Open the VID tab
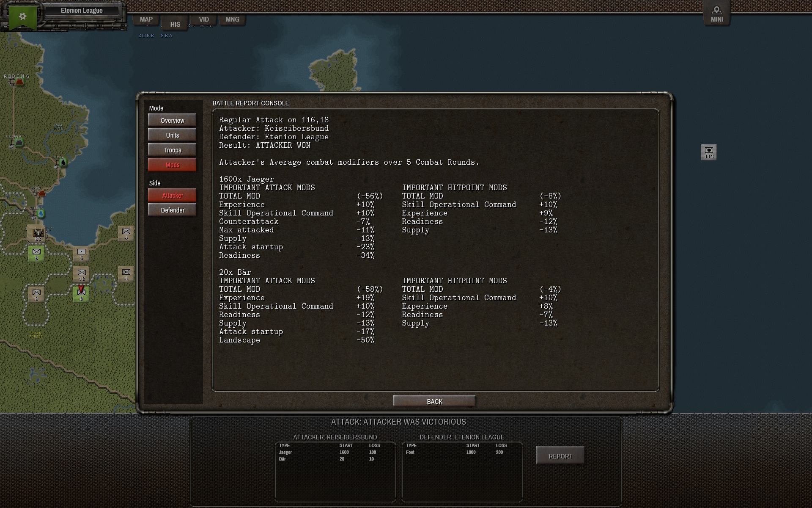The width and height of the screenshot is (812, 508). click(x=203, y=19)
